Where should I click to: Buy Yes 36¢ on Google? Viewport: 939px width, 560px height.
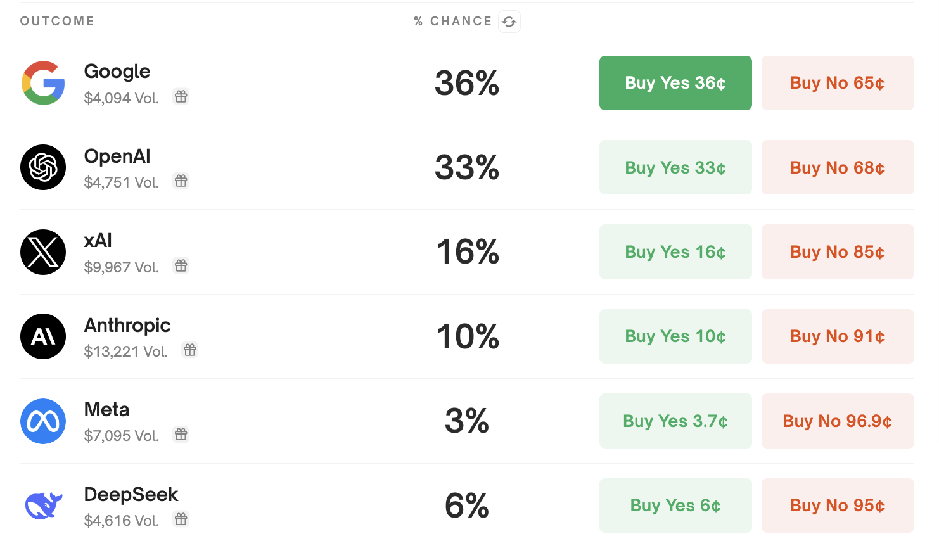(x=675, y=83)
